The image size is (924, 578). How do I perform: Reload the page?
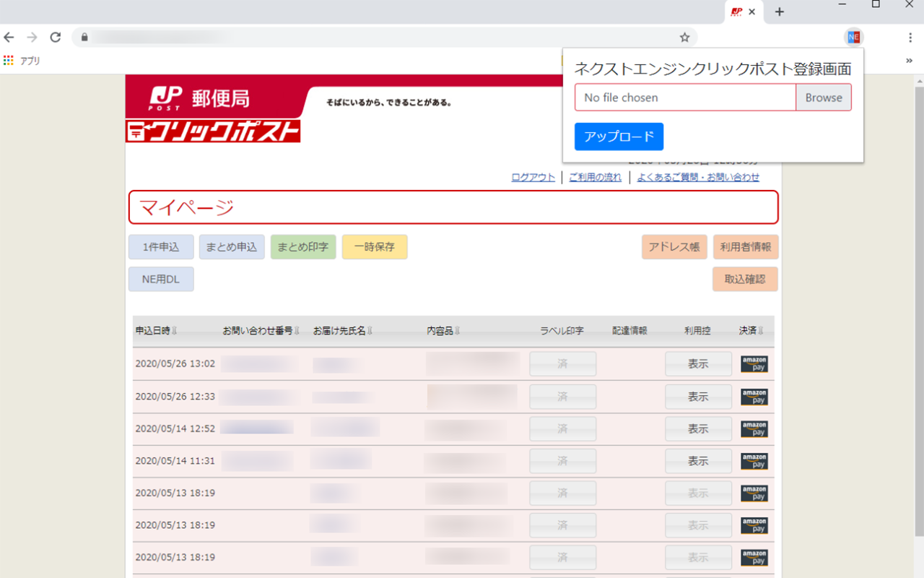(56, 38)
